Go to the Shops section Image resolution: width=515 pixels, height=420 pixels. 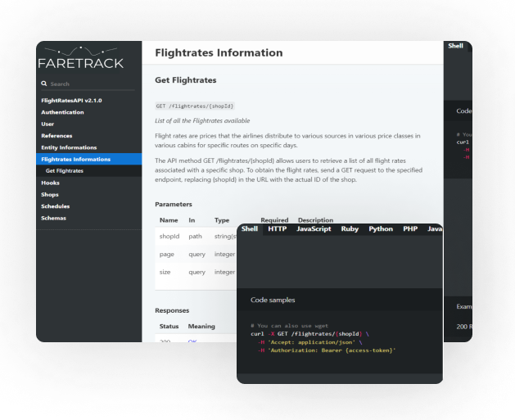[50, 195]
